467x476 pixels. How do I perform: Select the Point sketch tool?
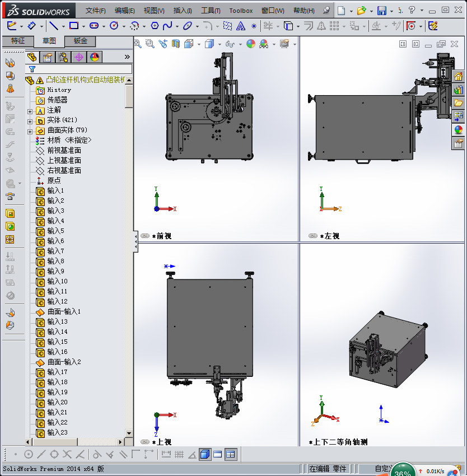tap(254, 26)
